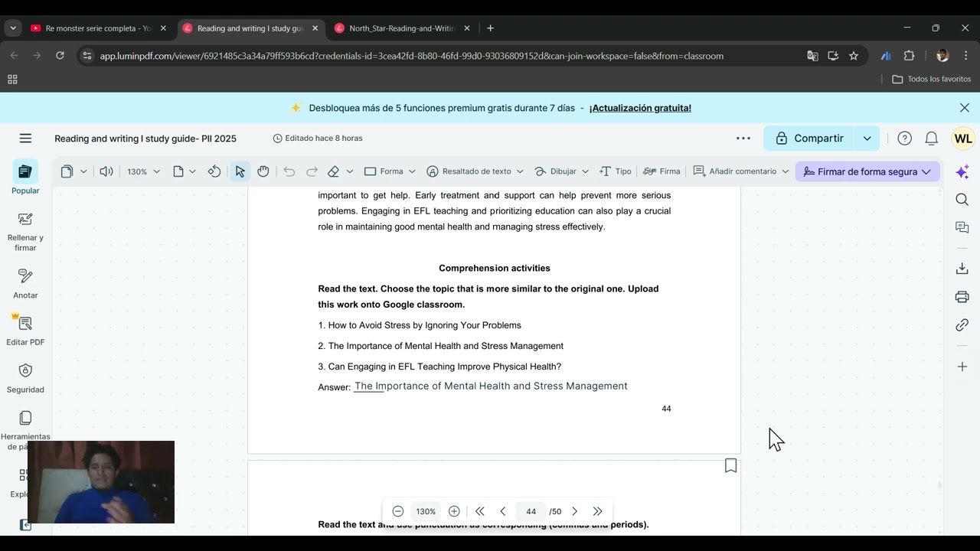The image size is (980, 551).
Task: Click the print icon
Action: (962, 297)
